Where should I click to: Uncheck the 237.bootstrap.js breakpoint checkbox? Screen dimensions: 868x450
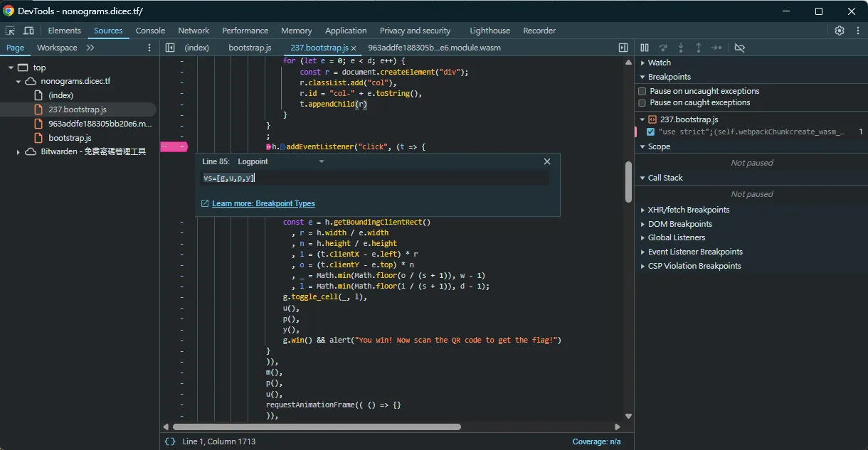coord(650,132)
